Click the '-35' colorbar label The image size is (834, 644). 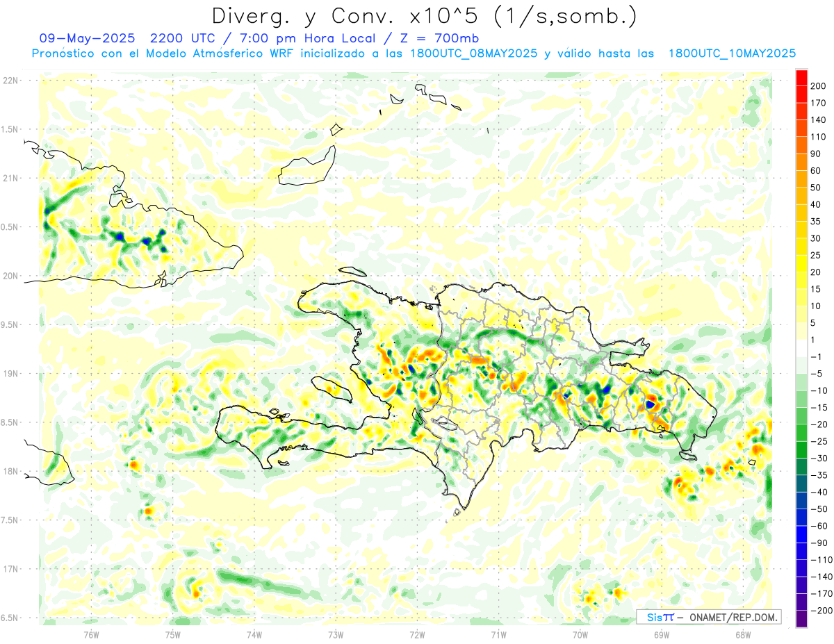tap(818, 475)
